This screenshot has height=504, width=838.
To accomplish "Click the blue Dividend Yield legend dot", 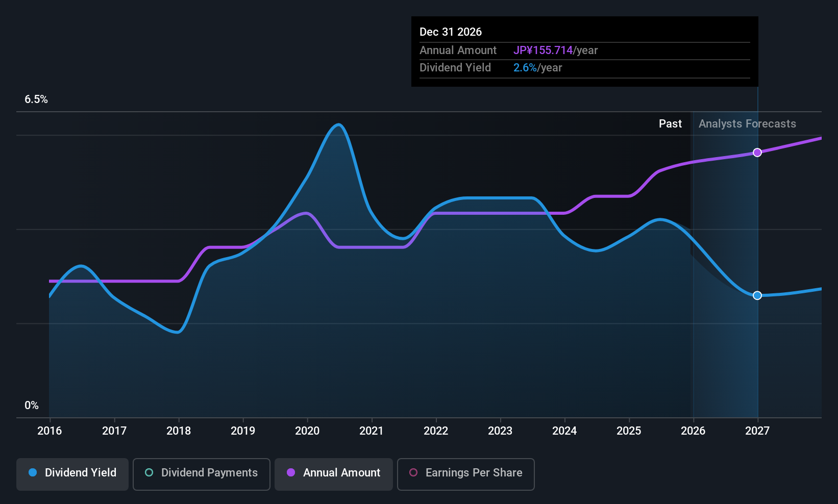I will pos(33,472).
